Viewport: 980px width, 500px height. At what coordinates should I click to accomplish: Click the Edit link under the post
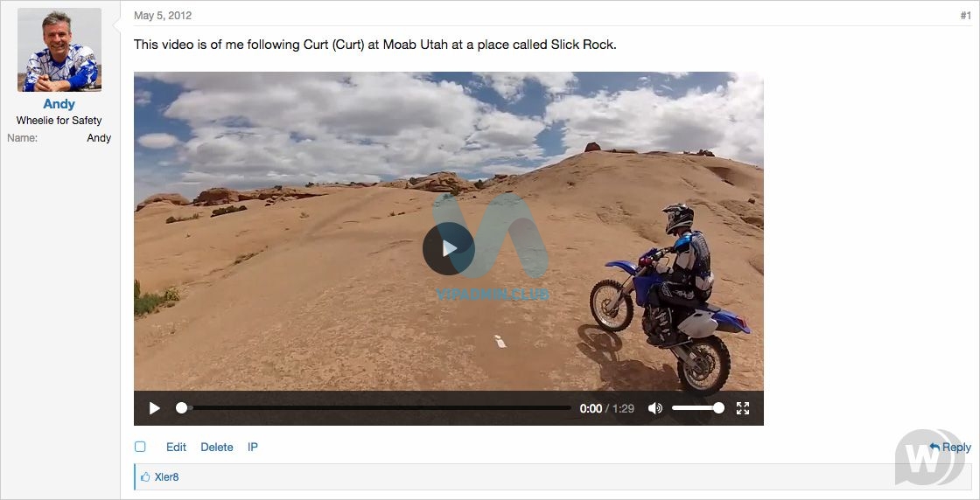point(176,447)
